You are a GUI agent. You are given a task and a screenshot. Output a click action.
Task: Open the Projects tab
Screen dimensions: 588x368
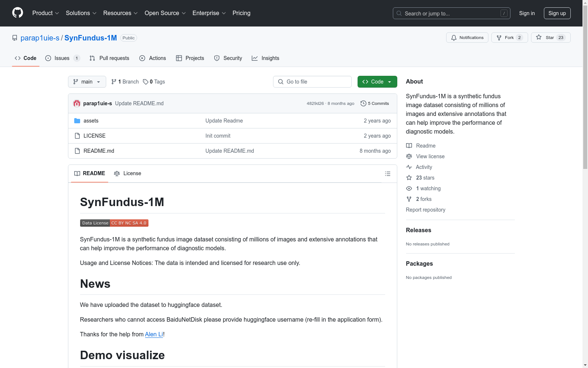(x=190, y=58)
